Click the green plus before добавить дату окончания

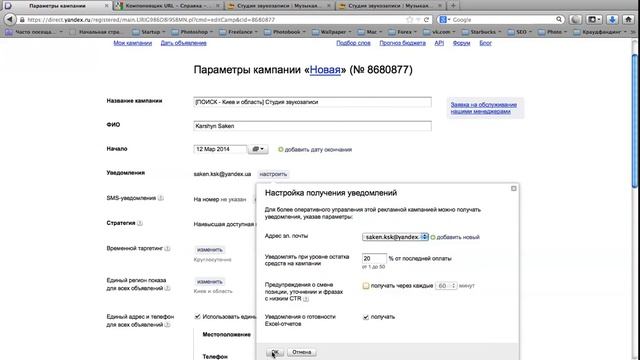[x=280, y=149]
